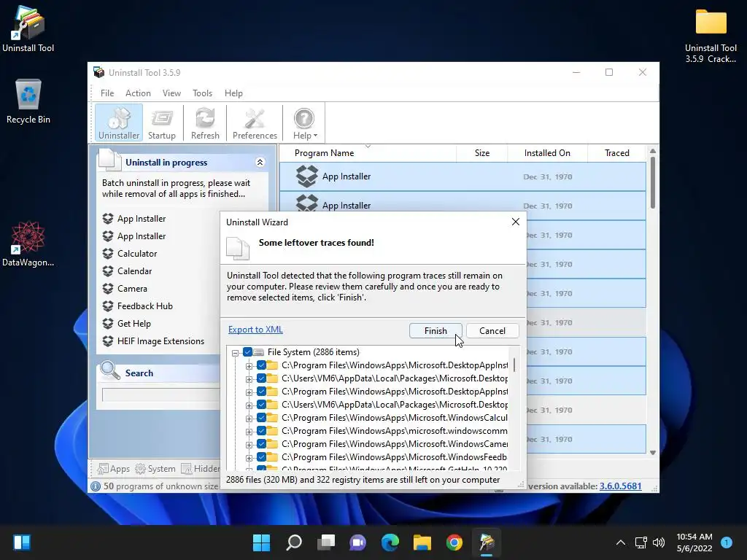
Task: Open the Recycle Bin desktop icon
Action: (x=28, y=101)
